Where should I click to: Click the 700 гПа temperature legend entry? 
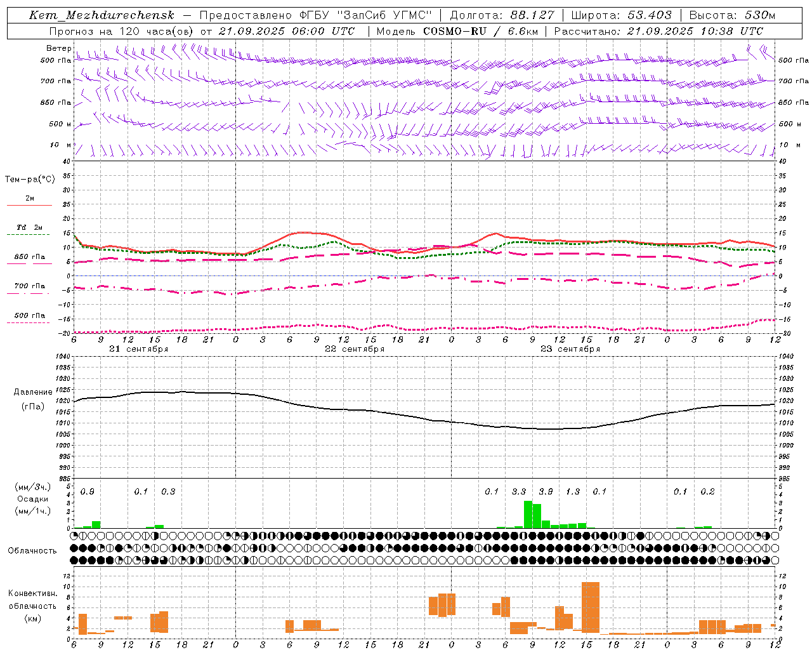coord(29,286)
